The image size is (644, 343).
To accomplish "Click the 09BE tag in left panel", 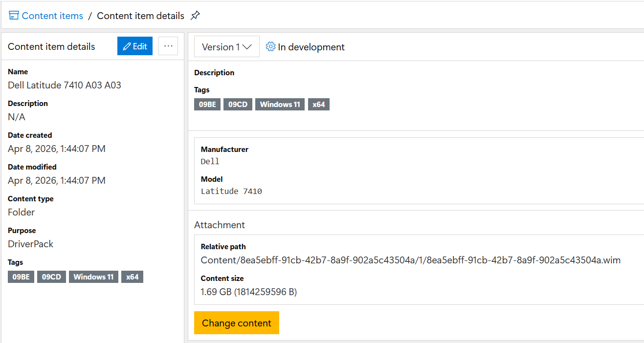I will point(21,277).
